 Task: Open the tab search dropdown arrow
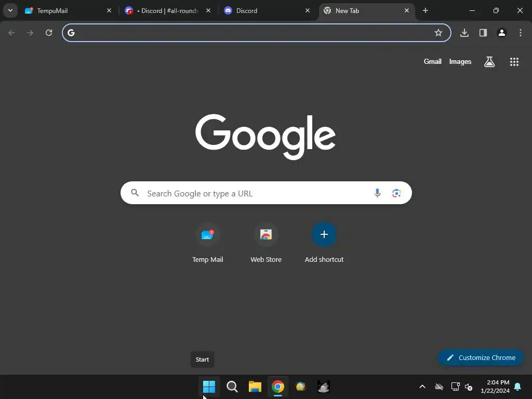[10, 10]
